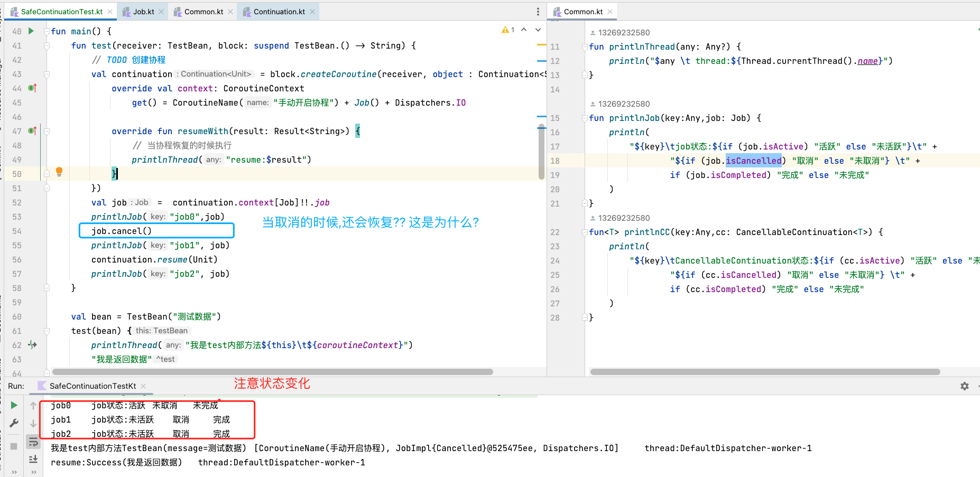Image resolution: width=980 pixels, height=477 pixels.
Task: Go to previous highlighted error arrow
Action: tap(524, 30)
